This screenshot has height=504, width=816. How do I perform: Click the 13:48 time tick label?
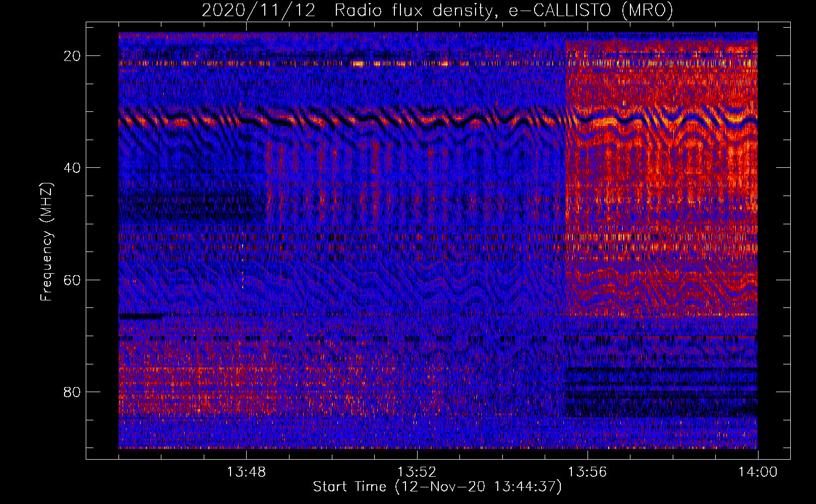click(246, 472)
